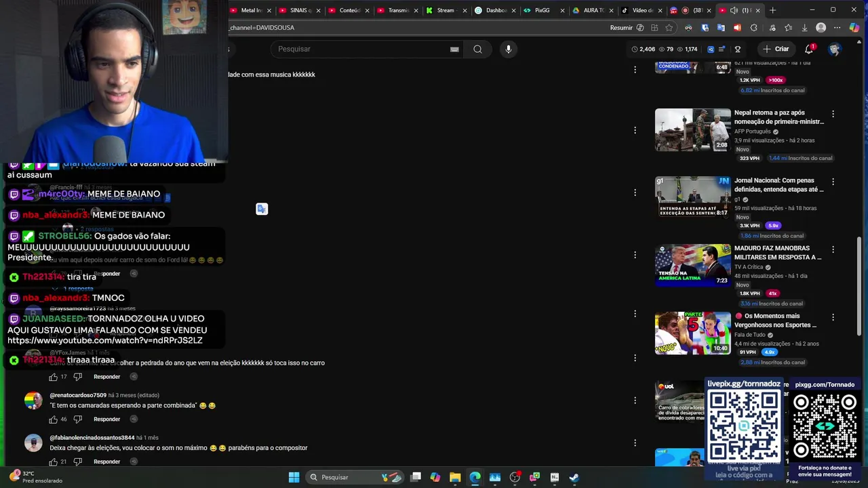The image size is (868, 488).
Task: Open Maduro faz manobras video thumbnail
Action: click(x=693, y=265)
